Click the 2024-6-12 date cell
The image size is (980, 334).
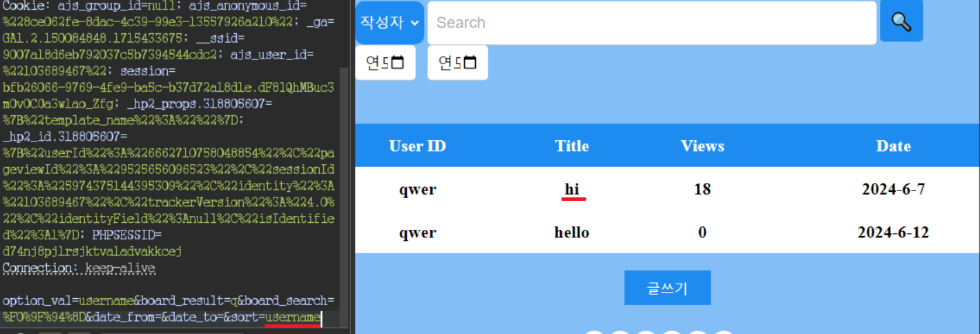pos(893,232)
